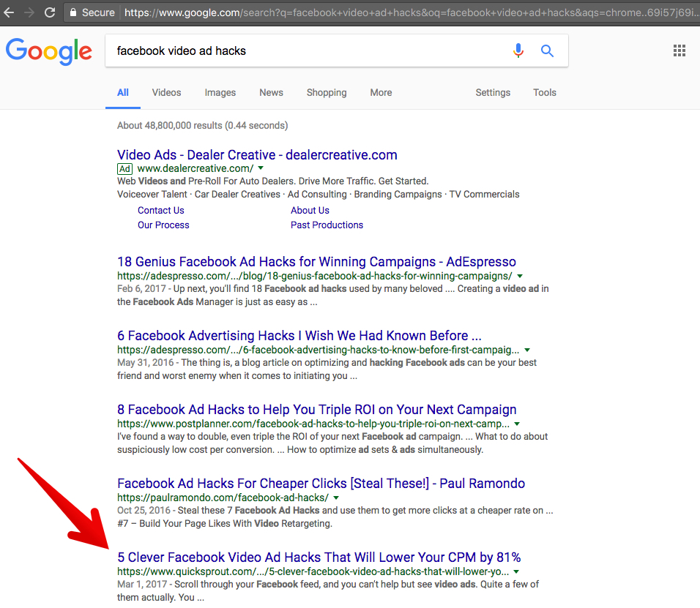
Task: Open the More search categories menu
Action: click(381, 93)
